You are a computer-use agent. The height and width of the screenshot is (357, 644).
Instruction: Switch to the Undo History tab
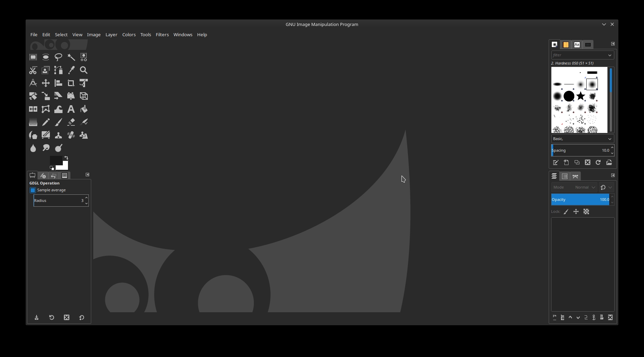(x=54, y=176)
